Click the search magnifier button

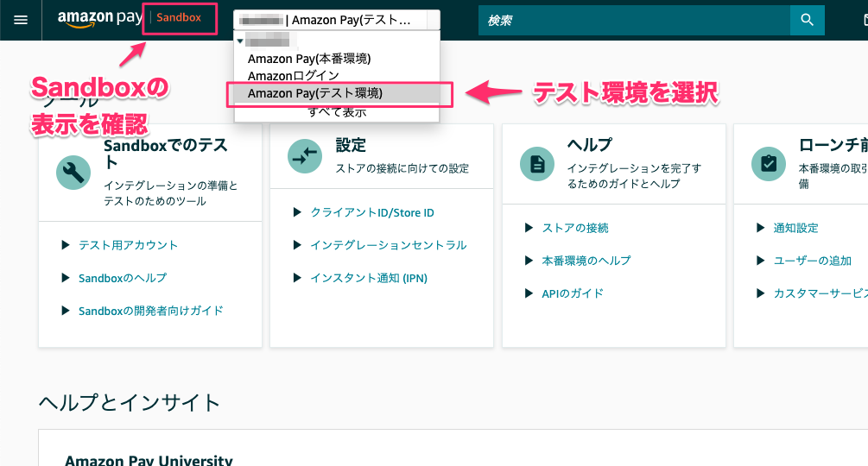pyautogui.click(x=807, y=20)
